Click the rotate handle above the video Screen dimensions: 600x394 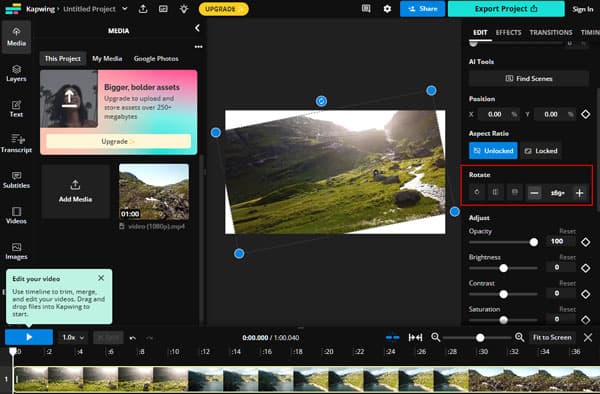(x=321, y=101)
